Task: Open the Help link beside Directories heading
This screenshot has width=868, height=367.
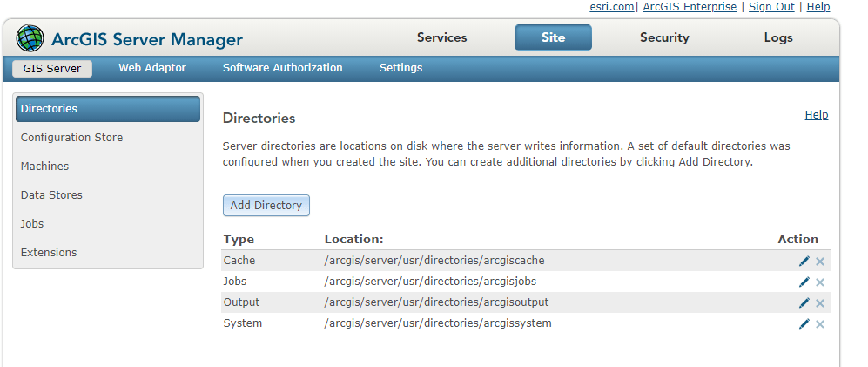Action: click(x=817, y=115)
